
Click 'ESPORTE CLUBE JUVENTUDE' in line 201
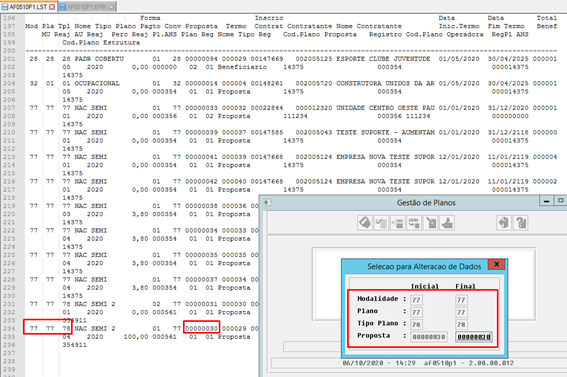383,59
